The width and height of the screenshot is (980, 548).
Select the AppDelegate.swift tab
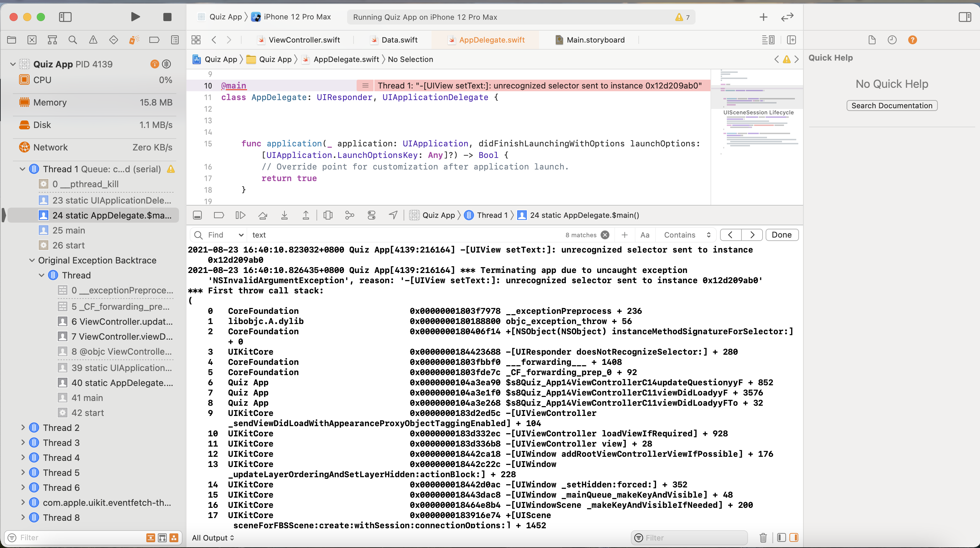(487, 40)
